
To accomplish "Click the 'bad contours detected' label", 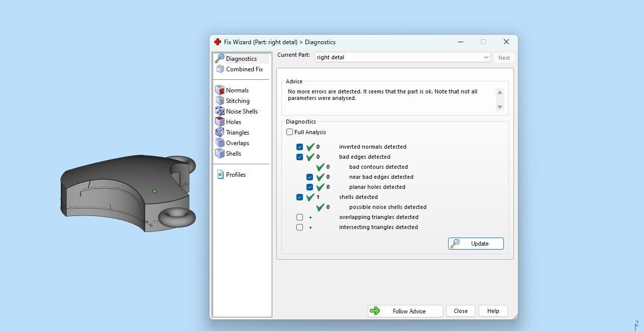I will (378, 167).
